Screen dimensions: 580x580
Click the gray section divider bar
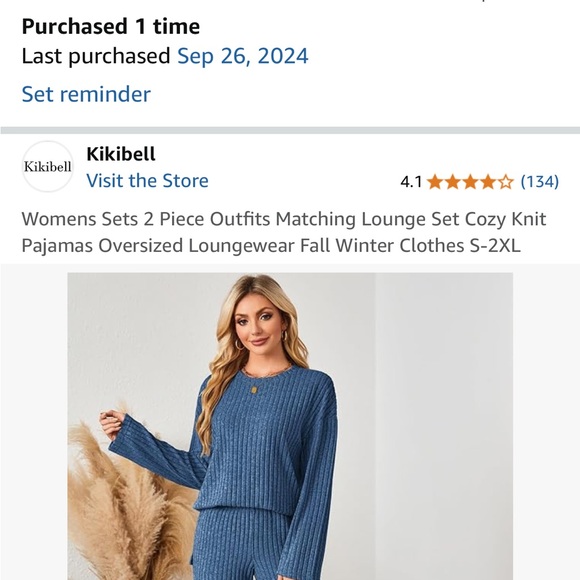point(290,130)
